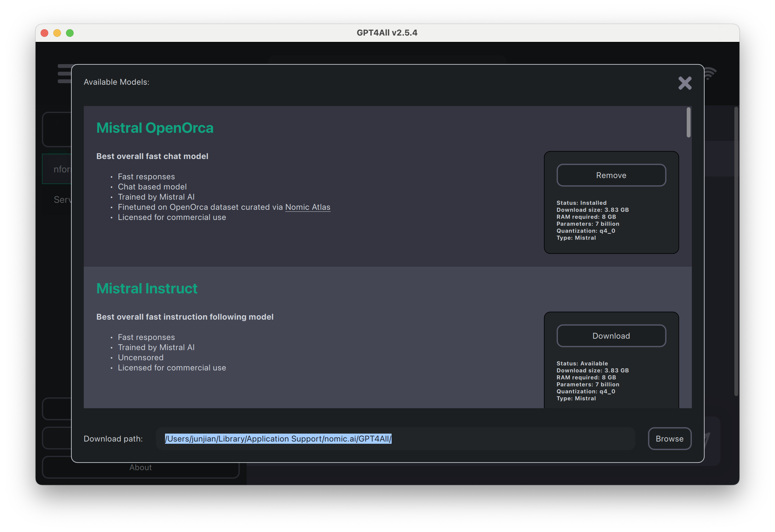Click the green full-screen window button
This screenshot has height=532, width=775.
[70, 33]
